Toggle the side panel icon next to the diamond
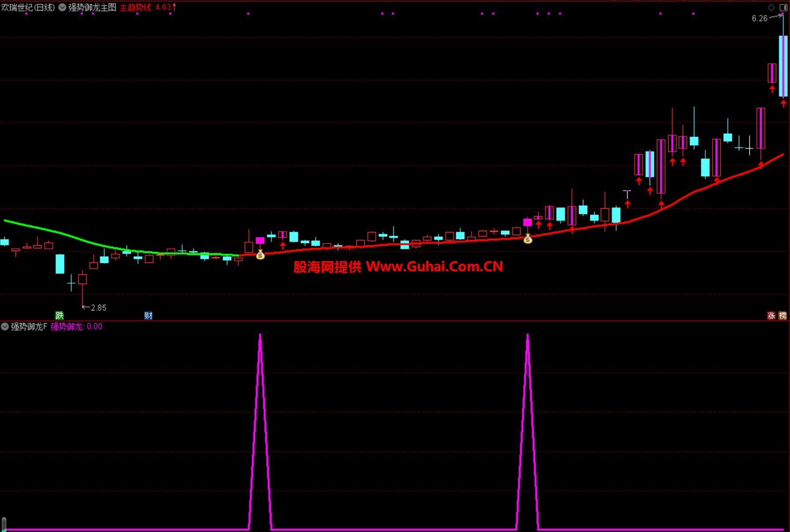 783,7
